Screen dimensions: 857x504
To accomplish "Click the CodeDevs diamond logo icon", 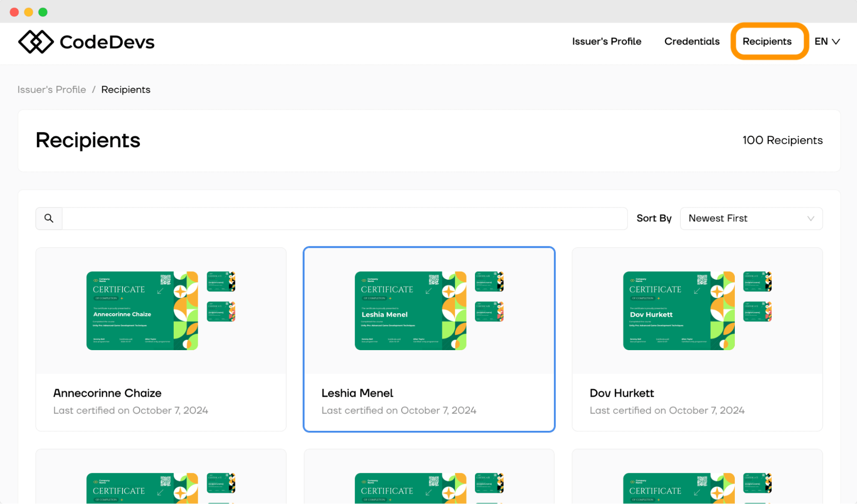I will (36, 42).
